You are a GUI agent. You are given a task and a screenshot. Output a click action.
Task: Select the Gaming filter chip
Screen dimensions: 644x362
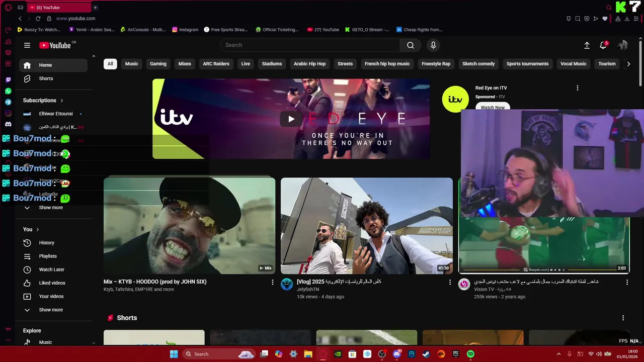(x=158, y=64)
